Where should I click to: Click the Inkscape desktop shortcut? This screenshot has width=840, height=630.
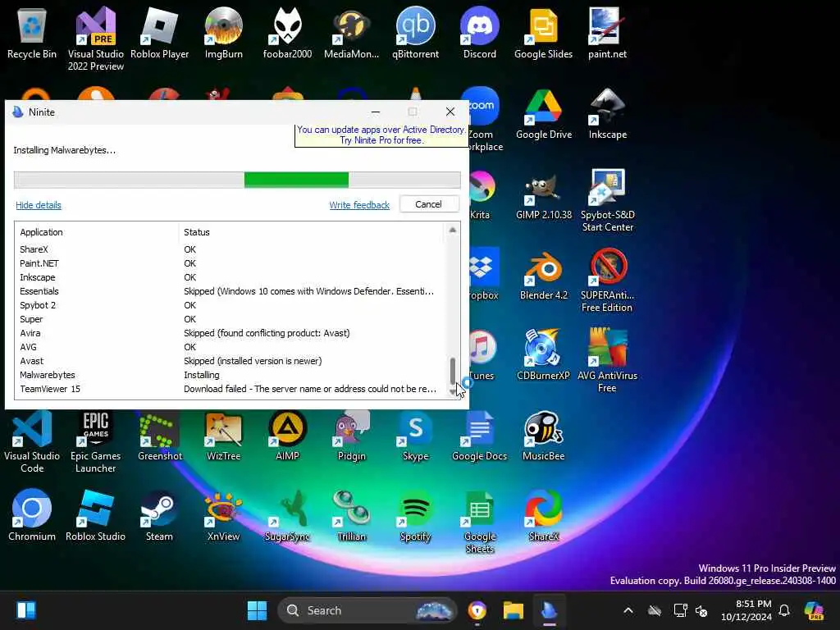(x=607, y=113)
